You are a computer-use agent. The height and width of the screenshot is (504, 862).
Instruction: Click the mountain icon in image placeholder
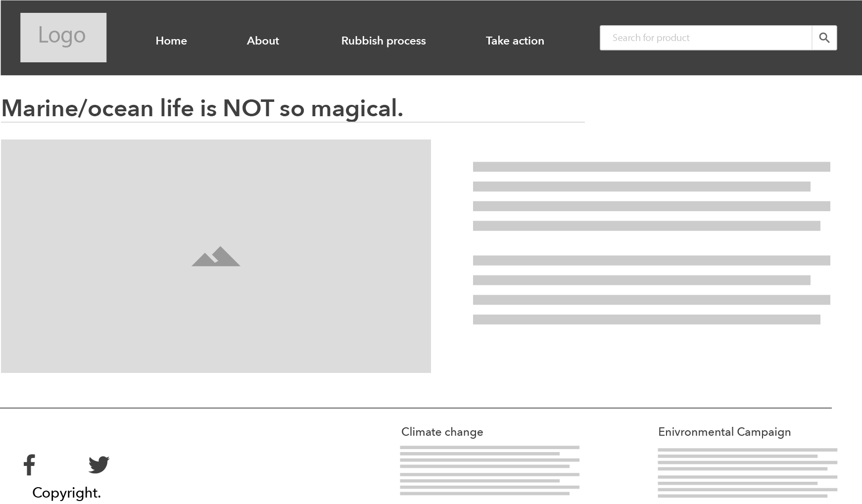tap(216, 257)
